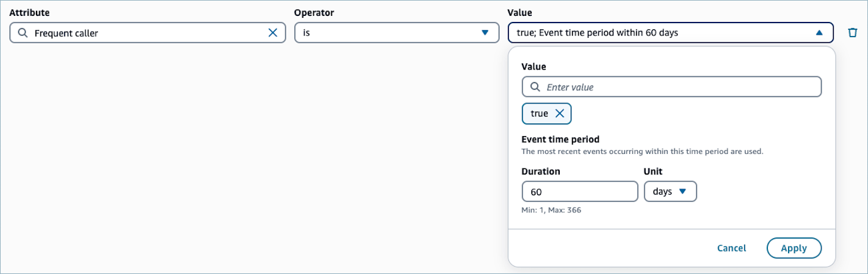
Task: Select the true chip label
Action: coord(539,114)
